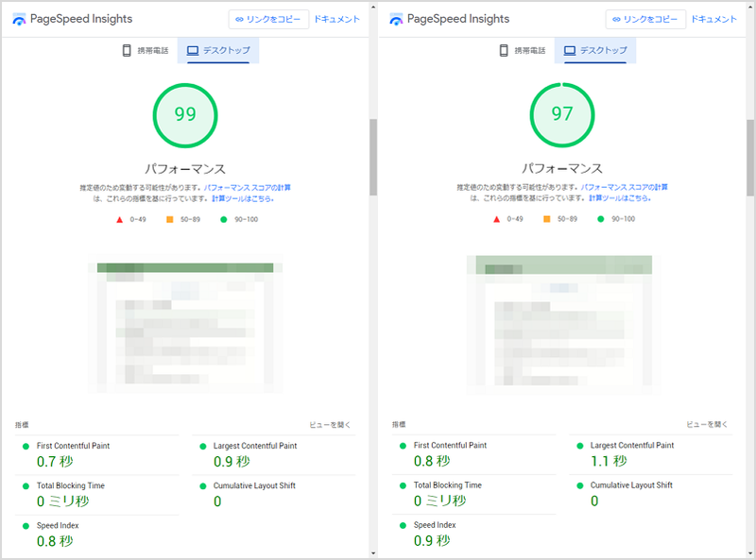
Task: Switch to 携帯電話 tab in right panel
Action: click(522, 50)
